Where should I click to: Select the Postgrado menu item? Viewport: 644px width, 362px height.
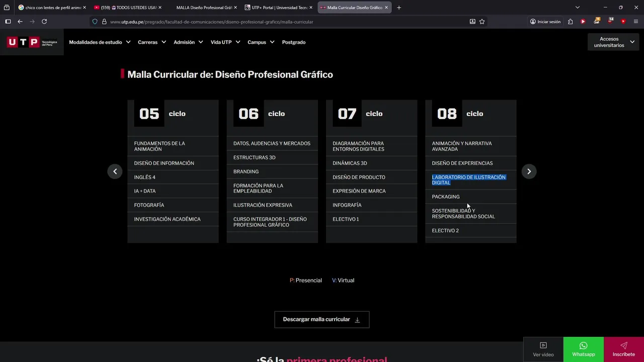(x=294, y=42)
